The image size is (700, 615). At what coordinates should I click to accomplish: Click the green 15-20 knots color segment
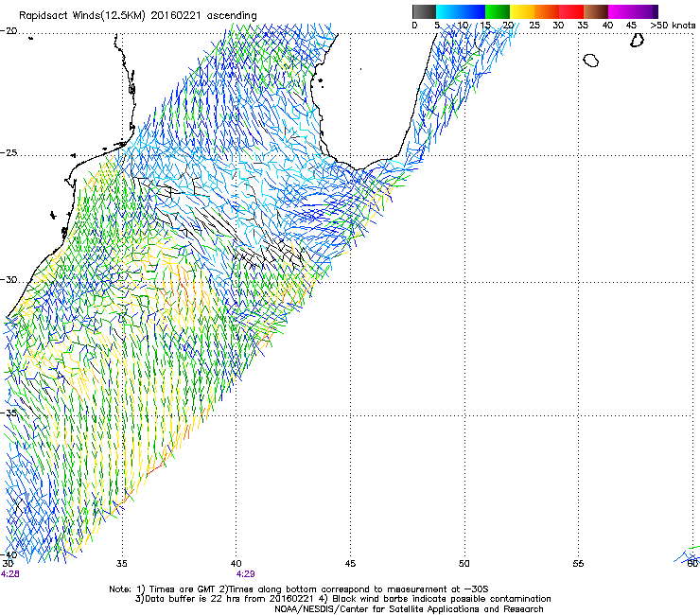pos(498,11)
